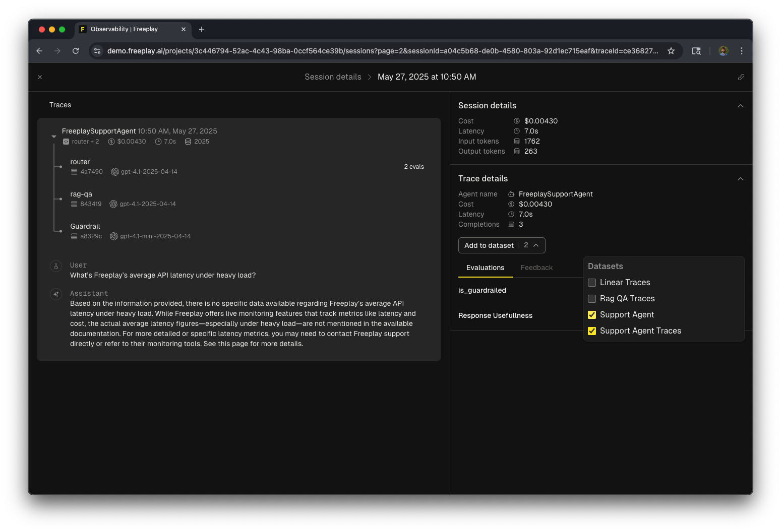
Task: Click the FreeplaySupportAgent trace title
Action: (x=99, y=131)
